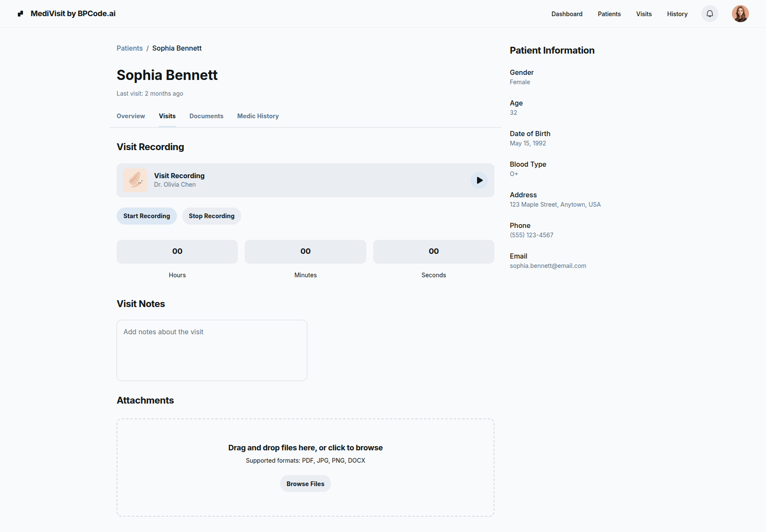Click the MediVisit logo icon
Screen dimensions: 766x532
(20, 14)
